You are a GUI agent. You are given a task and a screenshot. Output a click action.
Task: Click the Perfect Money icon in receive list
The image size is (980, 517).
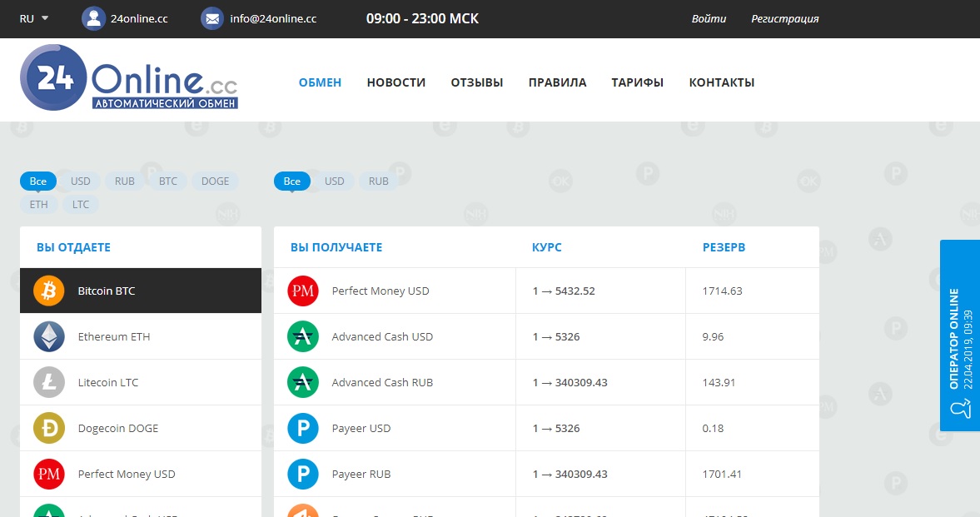coord(303,291)
